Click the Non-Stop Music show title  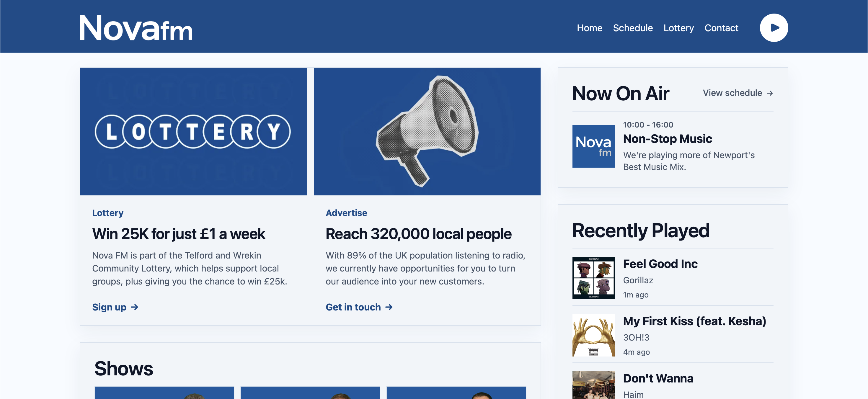click(667, 138)
